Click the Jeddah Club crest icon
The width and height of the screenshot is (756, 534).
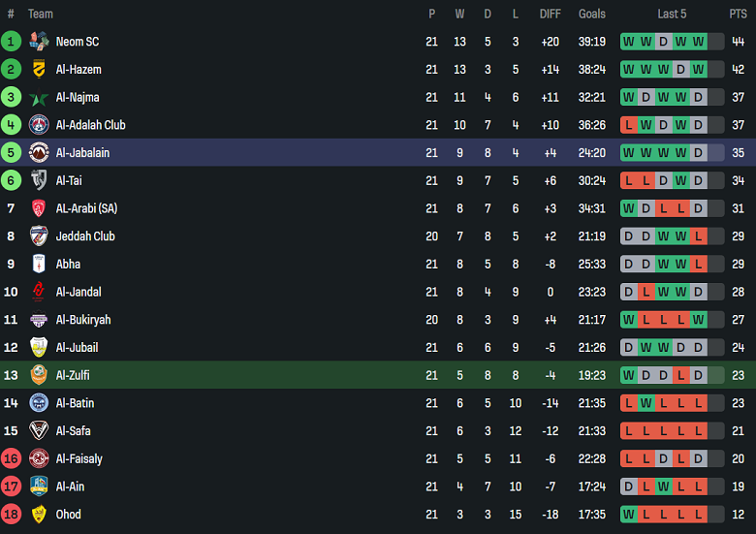point(39,236)
